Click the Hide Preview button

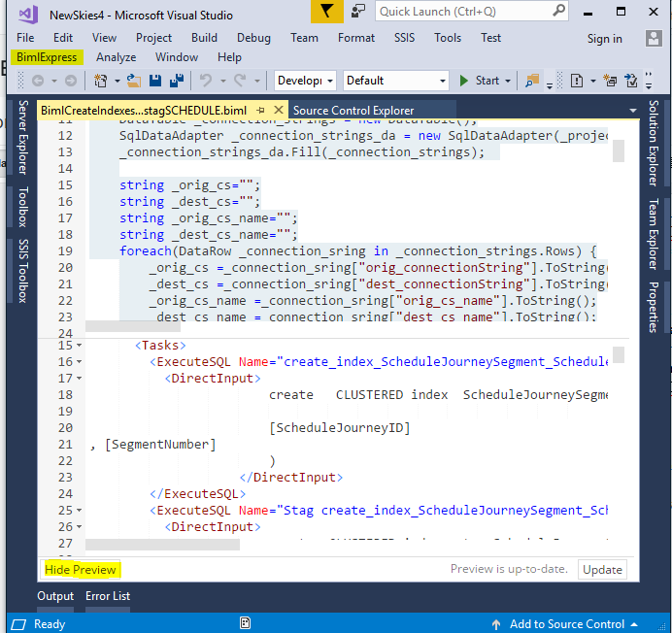[81, 570]
